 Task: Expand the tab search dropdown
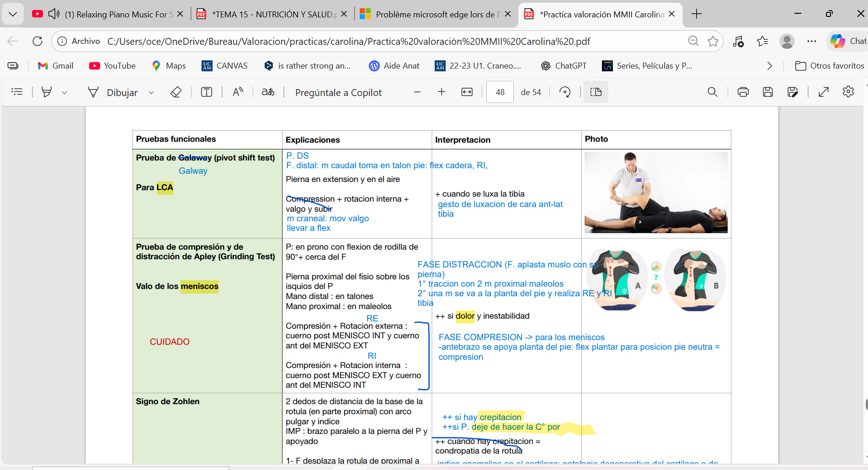click(13, 14)
